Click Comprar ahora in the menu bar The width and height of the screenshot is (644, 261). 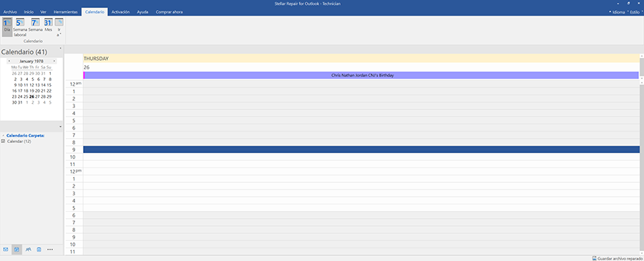coord(169,12)
